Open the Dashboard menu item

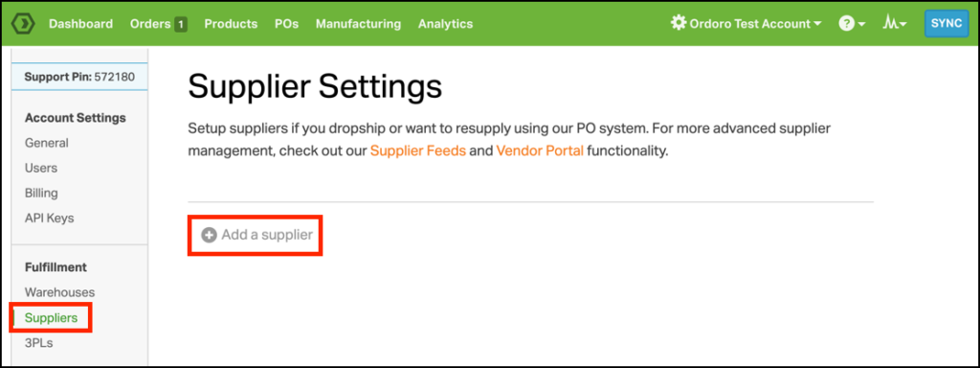click(x=80, y=24)
